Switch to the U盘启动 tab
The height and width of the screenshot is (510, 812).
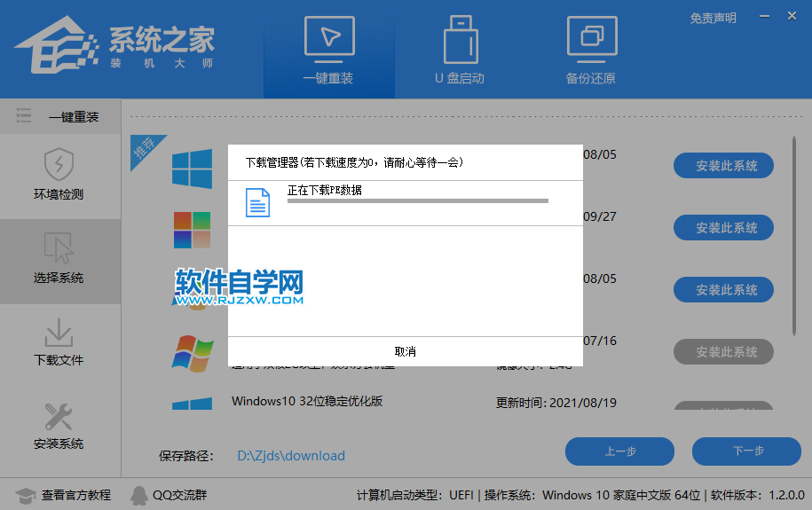coord(460,50)
